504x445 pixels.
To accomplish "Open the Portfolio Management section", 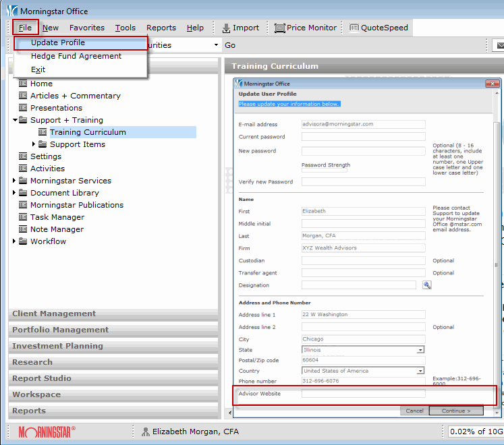I will point(60,330).
